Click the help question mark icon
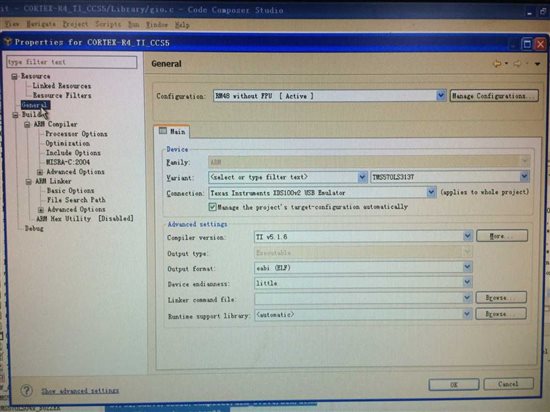This screenshot has width=550, height=412. 26,390
